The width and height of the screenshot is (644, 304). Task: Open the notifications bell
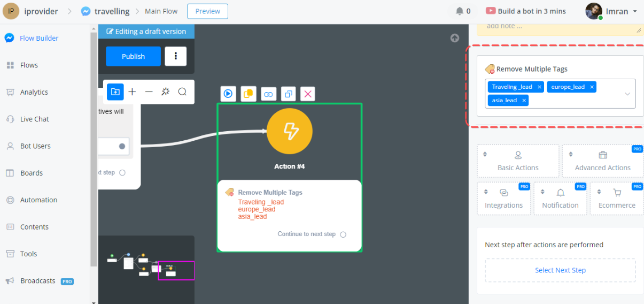(x=460, y=11)
